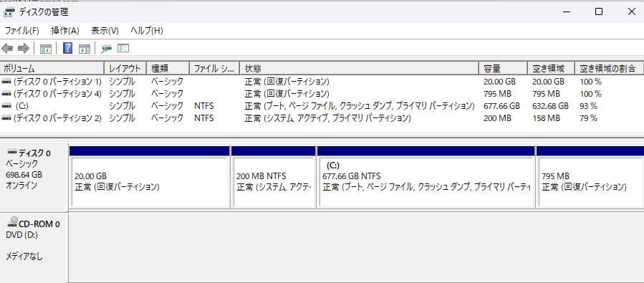The width and height of the screenshot is (644, 283).
Task: Sort by the 種類 column header
Action: [168, 68]
